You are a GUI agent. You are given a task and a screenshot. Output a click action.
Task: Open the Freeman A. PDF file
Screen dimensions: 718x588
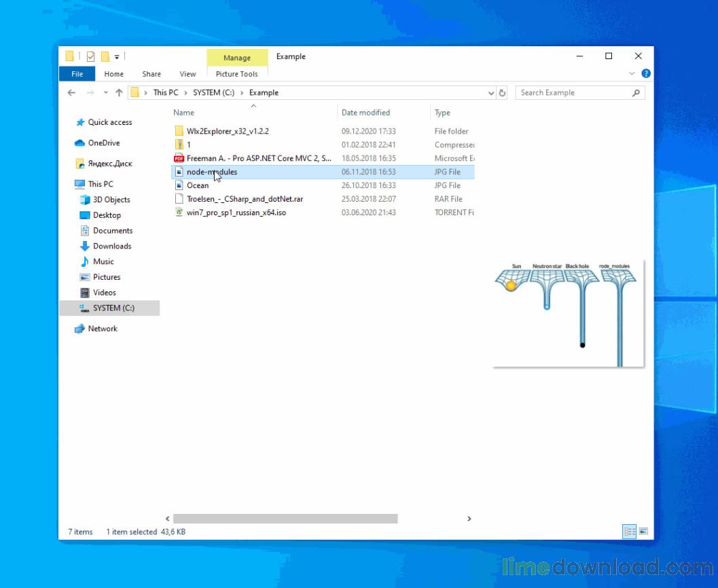[258, 158]
